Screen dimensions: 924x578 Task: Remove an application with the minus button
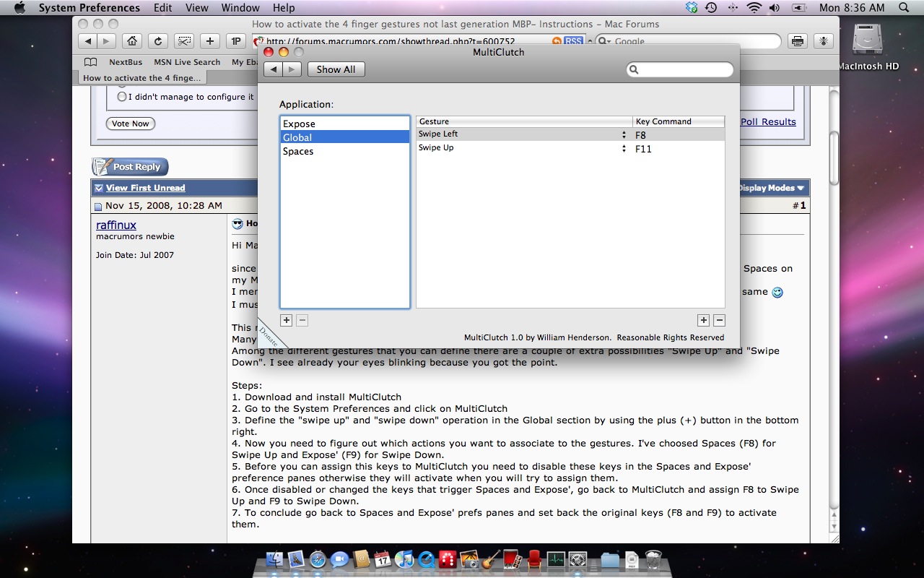point(302,320)
